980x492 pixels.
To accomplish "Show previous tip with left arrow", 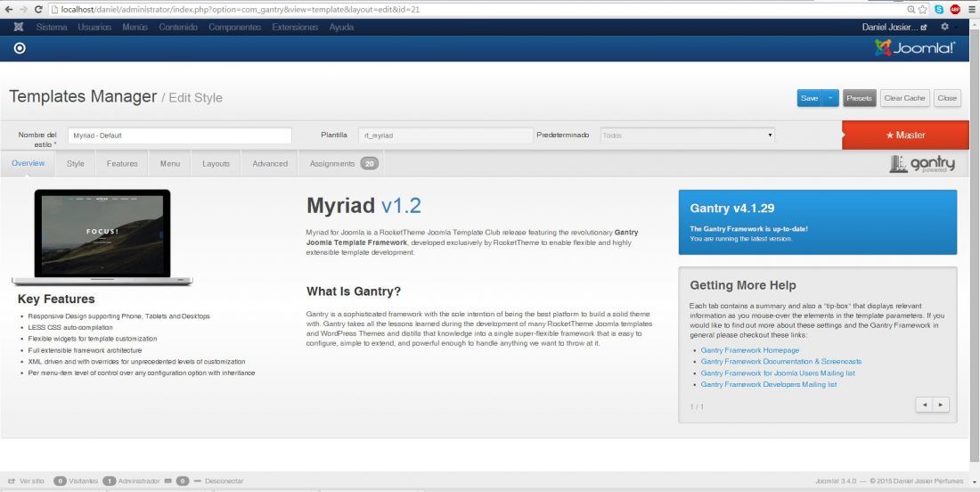I will [x=925, y=405].
